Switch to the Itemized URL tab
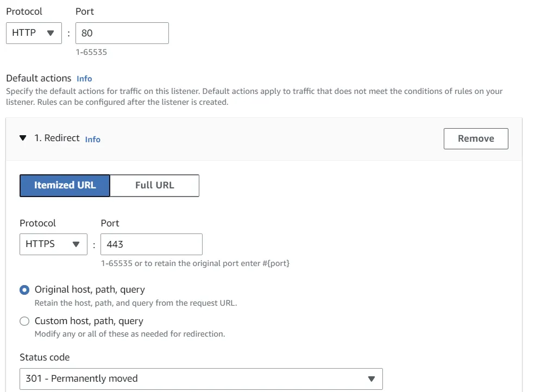Screen dimensions: 535x392 65,185
